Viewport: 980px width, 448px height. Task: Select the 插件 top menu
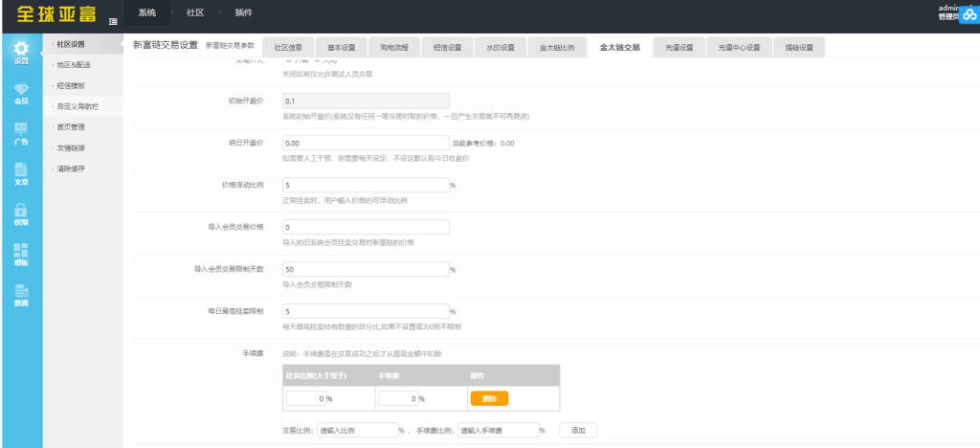(x=244, y=13)
